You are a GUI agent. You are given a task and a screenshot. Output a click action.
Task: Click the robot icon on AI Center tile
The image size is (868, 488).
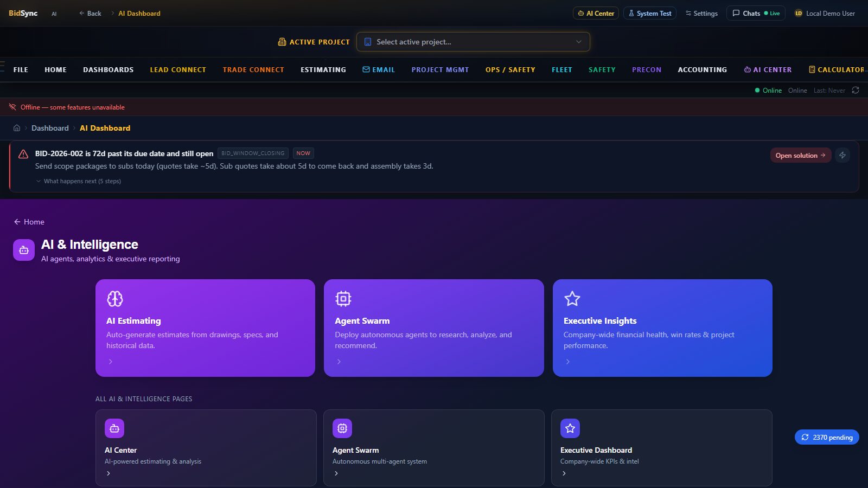[x=114, y=428]
